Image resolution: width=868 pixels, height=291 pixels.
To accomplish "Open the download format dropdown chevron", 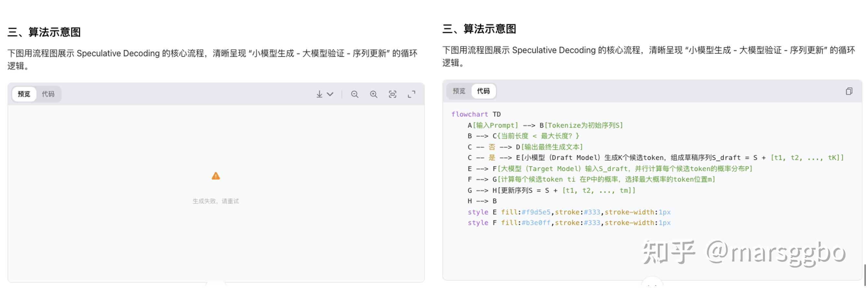I will click(x=330, y=94).
